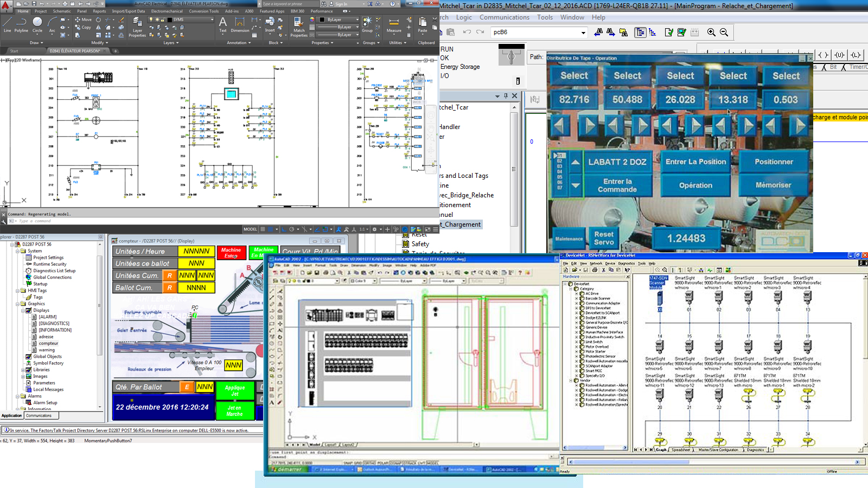This screenshot has width=868, height=488.
Task: Expand the Annotation panel dropdown
Action: [x=239, y=42]
